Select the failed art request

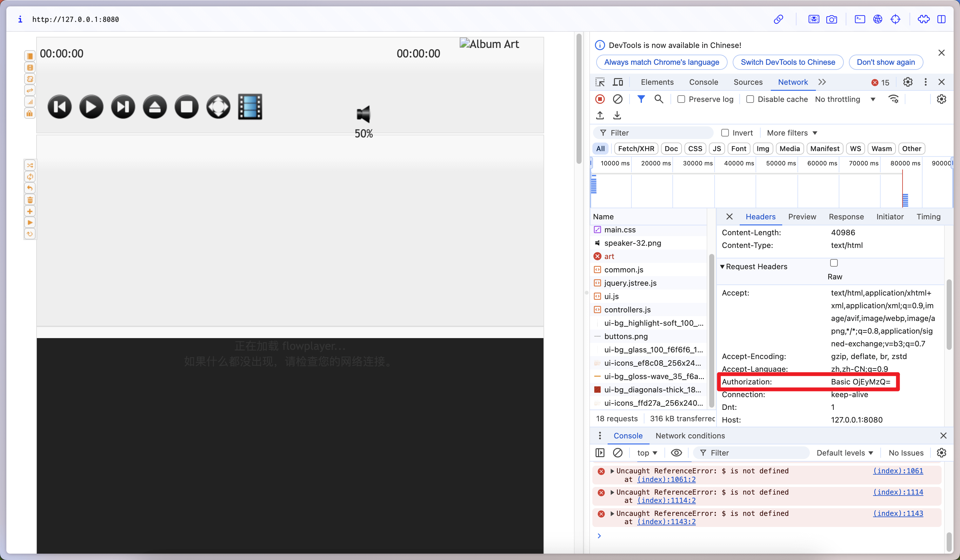pyautogui.click(x=610, y=256)
